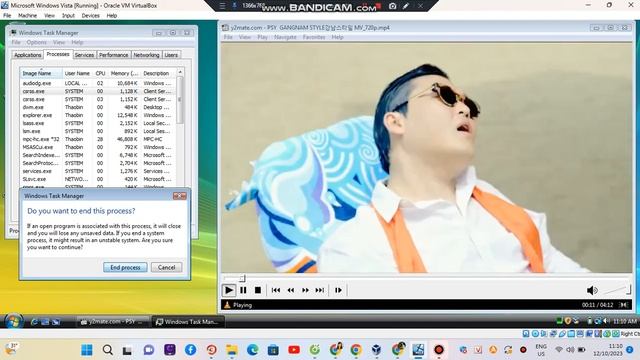Open Facebook icon on host taskbar
This screenshot has width=640, height=360.
[x=191, y=350]
